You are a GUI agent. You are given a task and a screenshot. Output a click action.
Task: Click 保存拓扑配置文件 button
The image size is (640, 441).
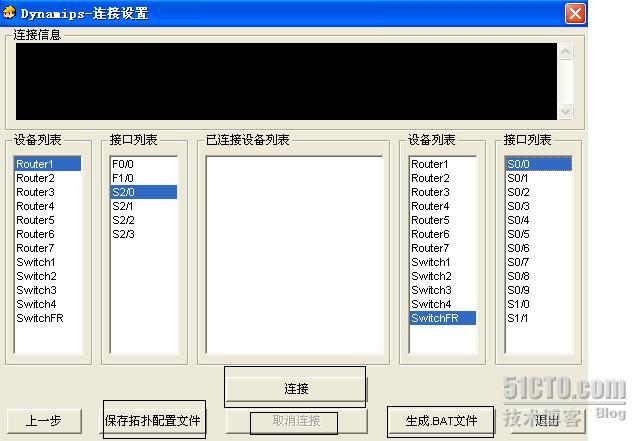(152, 421)
